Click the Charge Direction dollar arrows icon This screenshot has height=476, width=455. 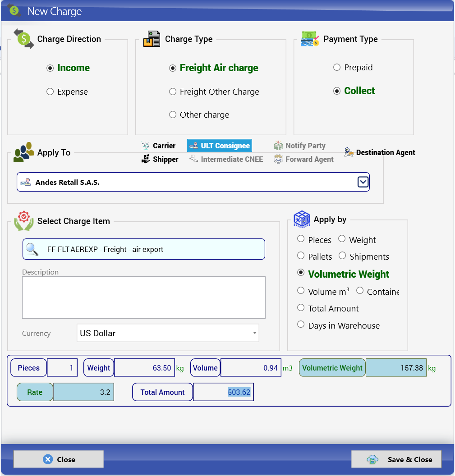coord(24,39)
